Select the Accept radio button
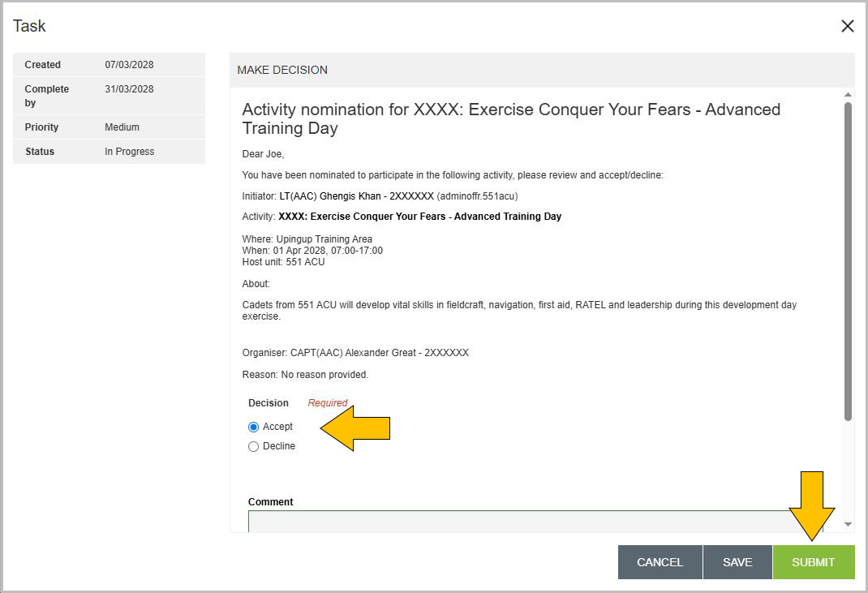Viewport: 868px width, 593px height. 254,427
